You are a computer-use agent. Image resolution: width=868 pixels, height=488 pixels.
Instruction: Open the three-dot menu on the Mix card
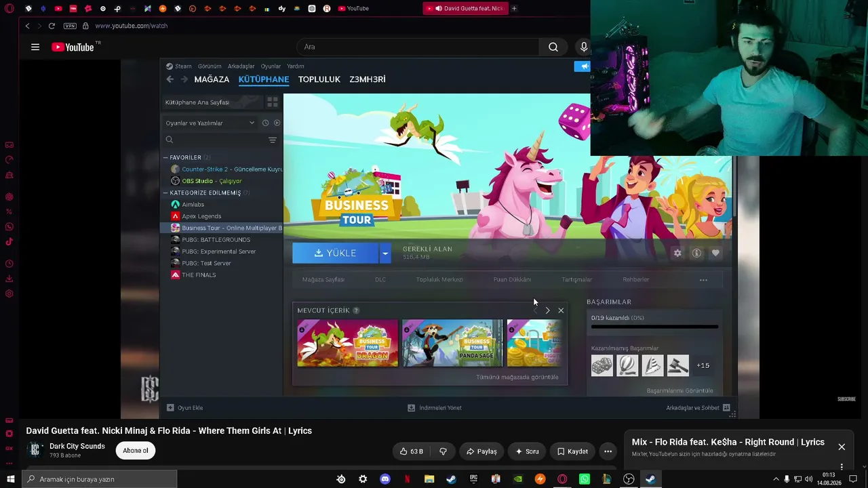pyautogui.click(x=842, y=466)
